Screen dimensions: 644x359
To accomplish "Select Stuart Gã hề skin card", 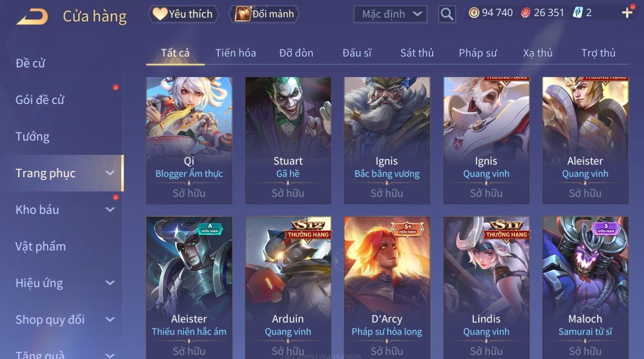I will 288,140.
